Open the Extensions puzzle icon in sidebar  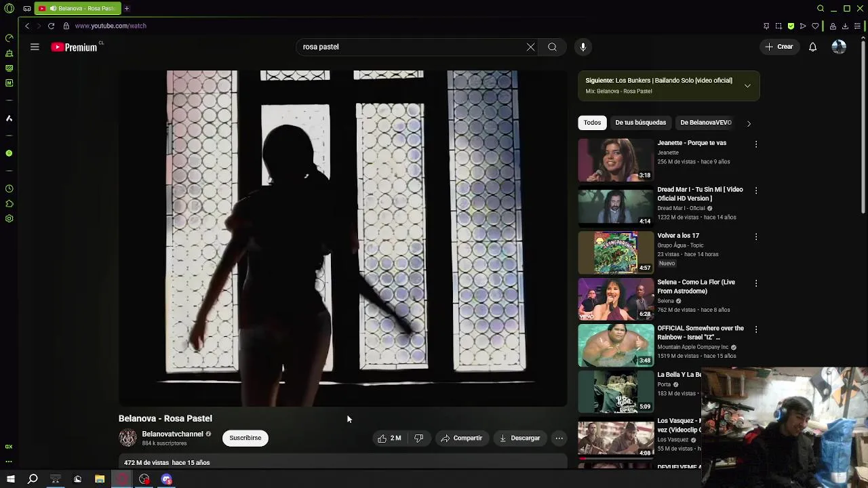point(9,203)
